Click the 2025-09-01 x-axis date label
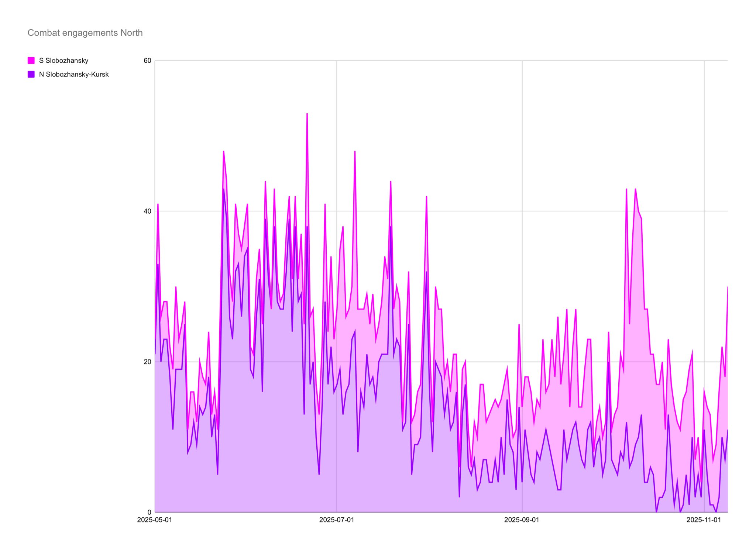756x552 pixels. click(x=521, y=520)
